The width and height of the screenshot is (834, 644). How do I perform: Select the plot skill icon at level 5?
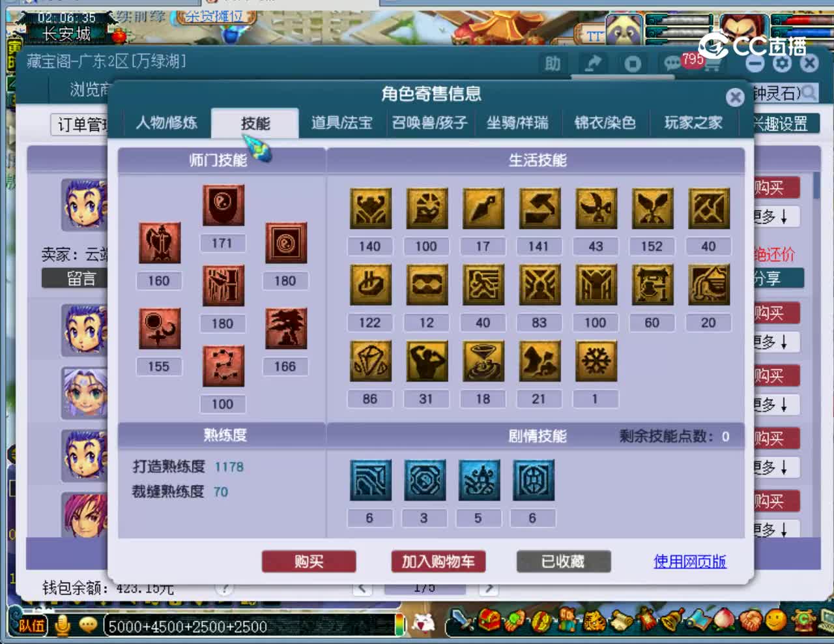pos(479,480)
